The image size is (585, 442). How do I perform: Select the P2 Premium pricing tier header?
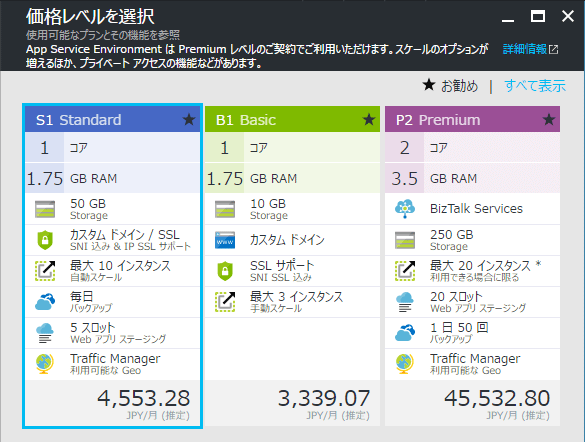(x=472, y=119)
